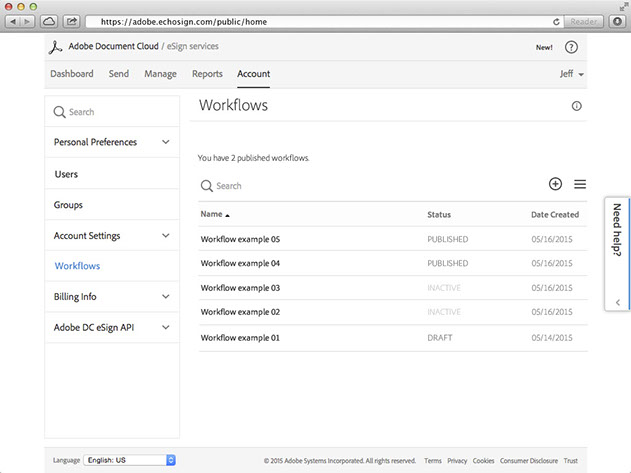Expand Account Settings section

(165, 236)
